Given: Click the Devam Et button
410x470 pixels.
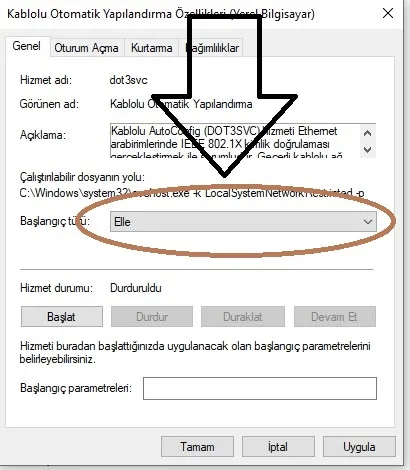Looking at the screenshot, I should (335, 317).
